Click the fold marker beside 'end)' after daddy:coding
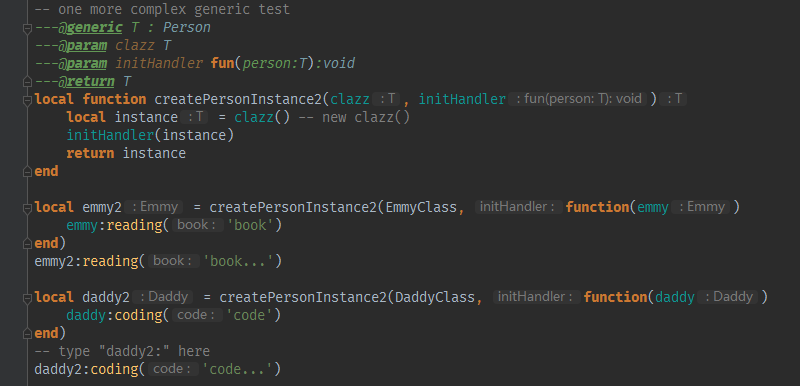Viewport: 800px width, 386px height. (x=27, y=333)
